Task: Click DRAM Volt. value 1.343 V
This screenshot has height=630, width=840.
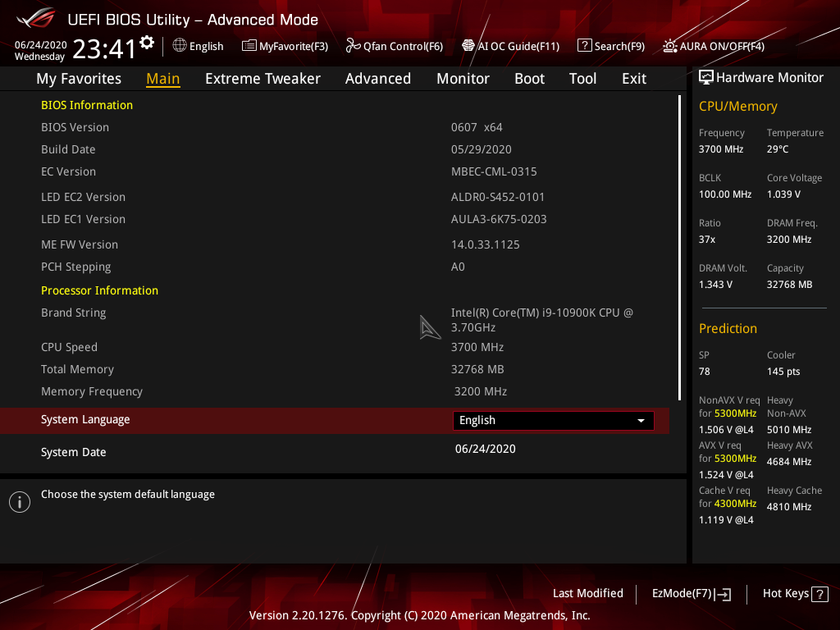Action: coord(715,284)
